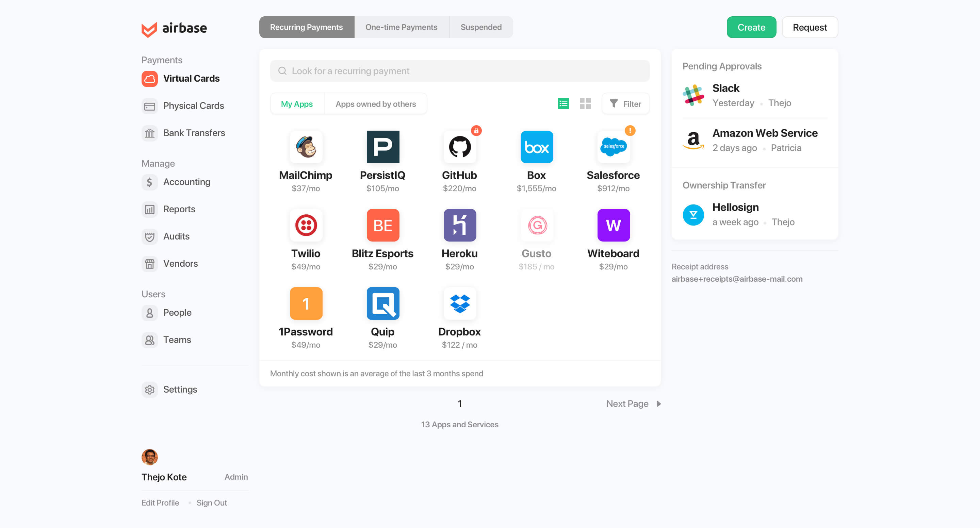The width and height of the screenshot is (980, 528).
Task: Open Audits in the sidebar
Action: pyautogui.click(x=176, y=236)
